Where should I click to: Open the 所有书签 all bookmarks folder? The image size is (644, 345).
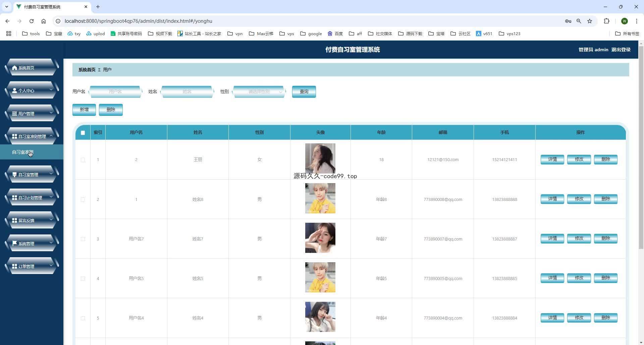click(x=627, y=33)
